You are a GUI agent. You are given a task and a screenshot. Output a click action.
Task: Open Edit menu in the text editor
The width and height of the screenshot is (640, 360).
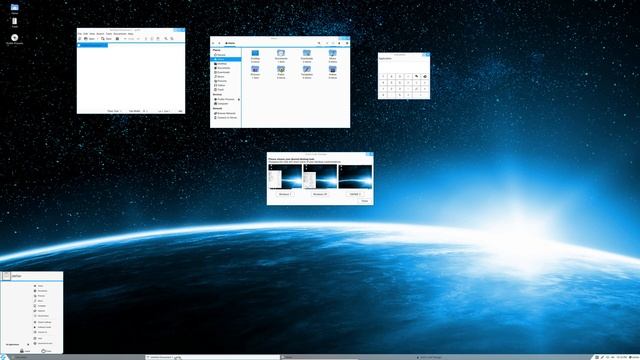[86, 34]
